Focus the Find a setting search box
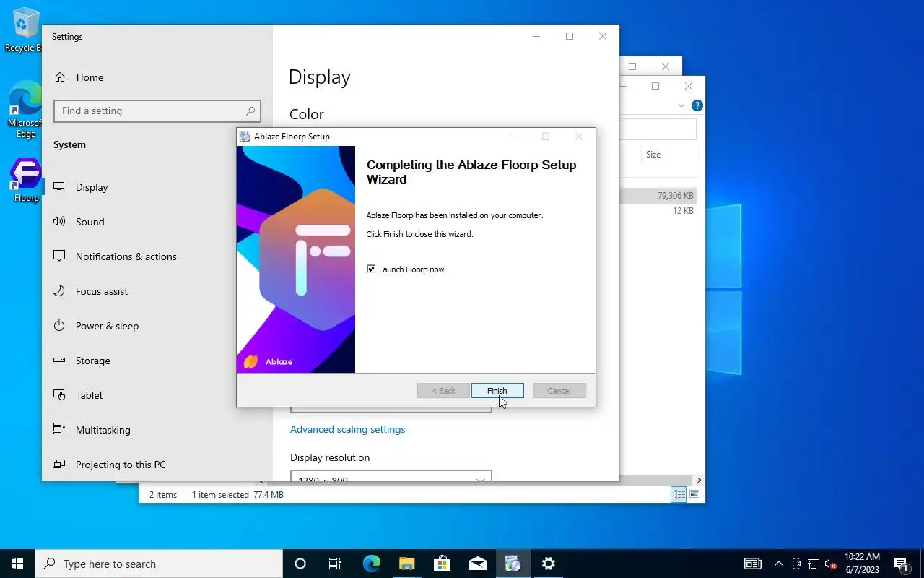The width and height of the screenshot is (924, 578). click(x=157, y=111)
